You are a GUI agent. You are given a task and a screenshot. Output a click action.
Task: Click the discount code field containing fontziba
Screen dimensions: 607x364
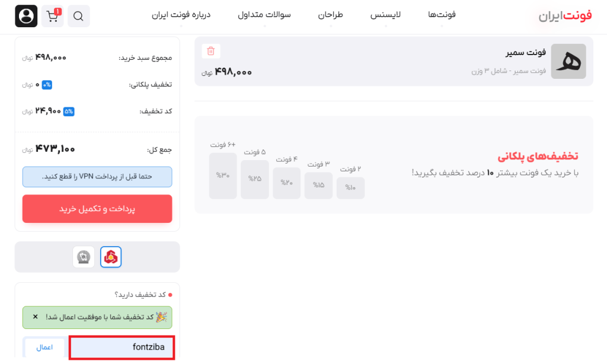coord(122,347)
